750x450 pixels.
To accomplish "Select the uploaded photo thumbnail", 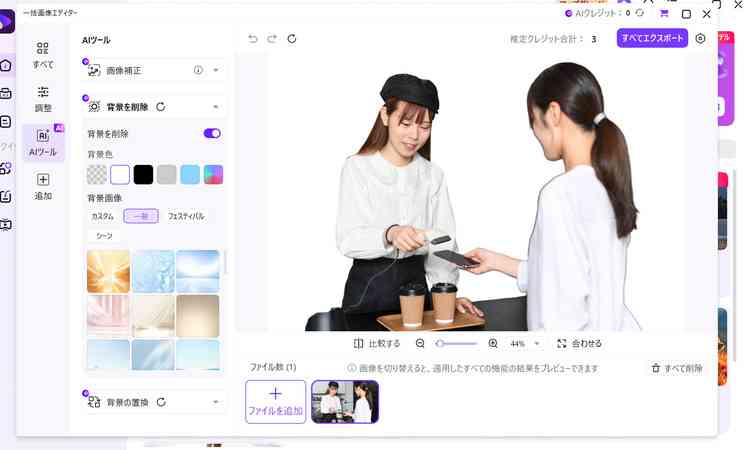I will (x=345, y=402).
